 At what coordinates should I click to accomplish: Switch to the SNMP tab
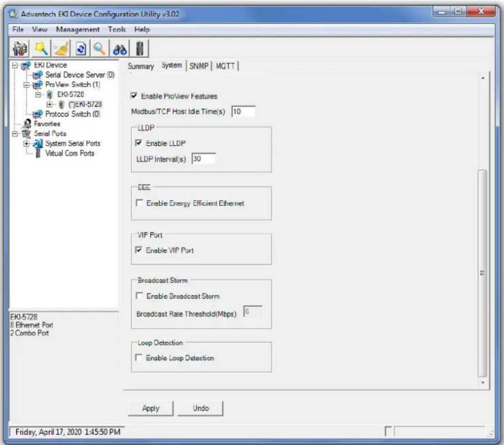(198, 66)
